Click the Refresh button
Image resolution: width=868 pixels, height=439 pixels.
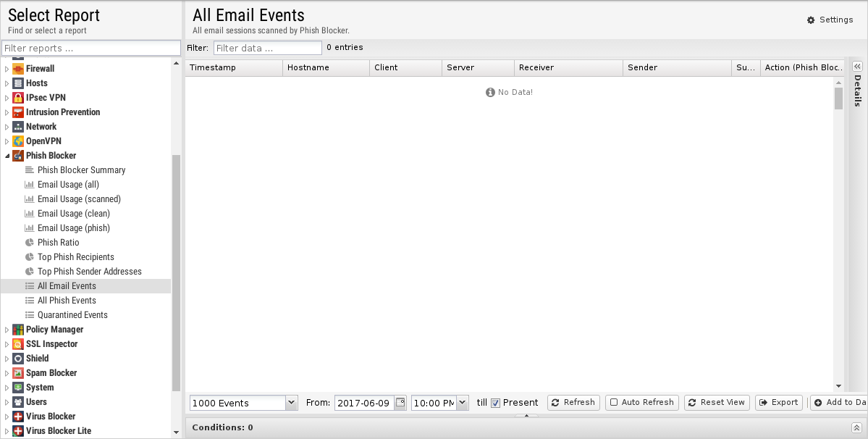click(573, 403)
